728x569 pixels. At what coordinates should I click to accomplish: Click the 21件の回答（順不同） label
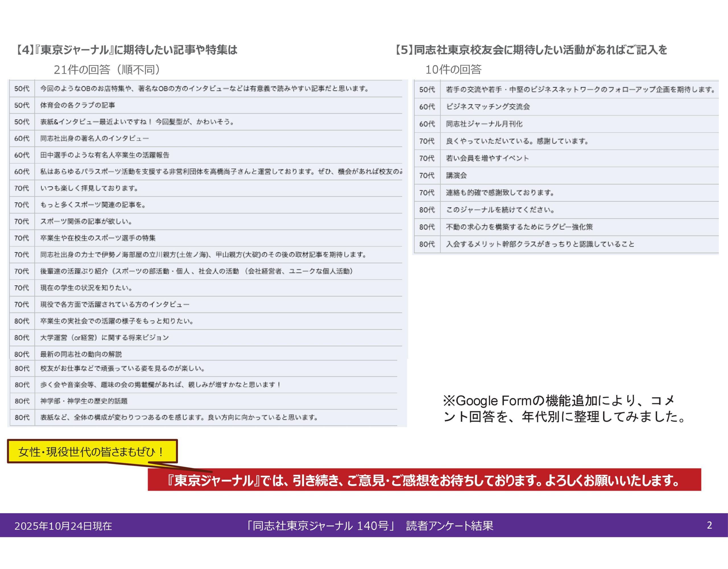(107, 70)
